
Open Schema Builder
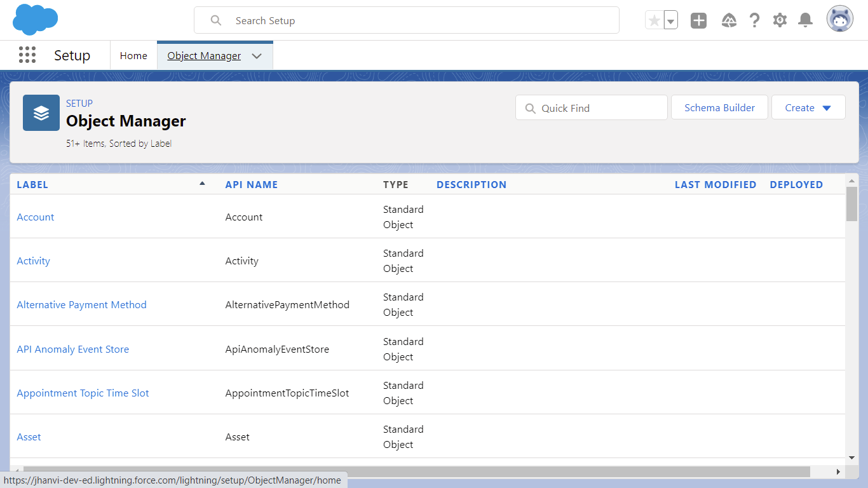pyautogui.click(x=719, y=107)
